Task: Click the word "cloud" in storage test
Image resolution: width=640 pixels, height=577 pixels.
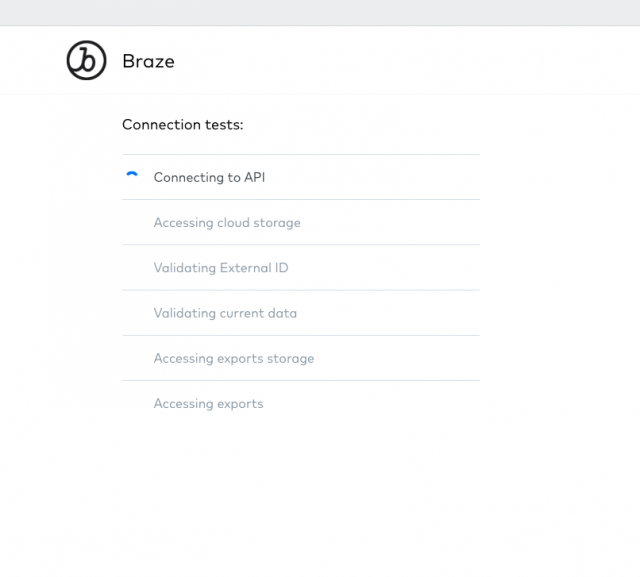Action: (234, 223)
